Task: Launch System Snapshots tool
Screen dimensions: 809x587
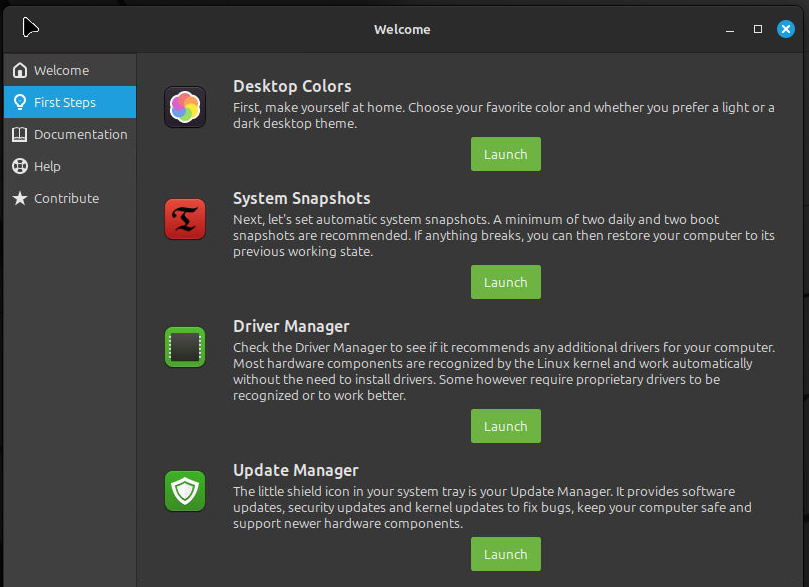Action: tap(506, 282)
